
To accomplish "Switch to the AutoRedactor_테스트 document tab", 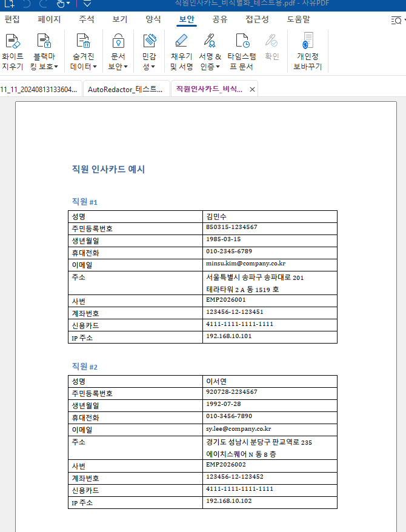I will click(126, 89).
